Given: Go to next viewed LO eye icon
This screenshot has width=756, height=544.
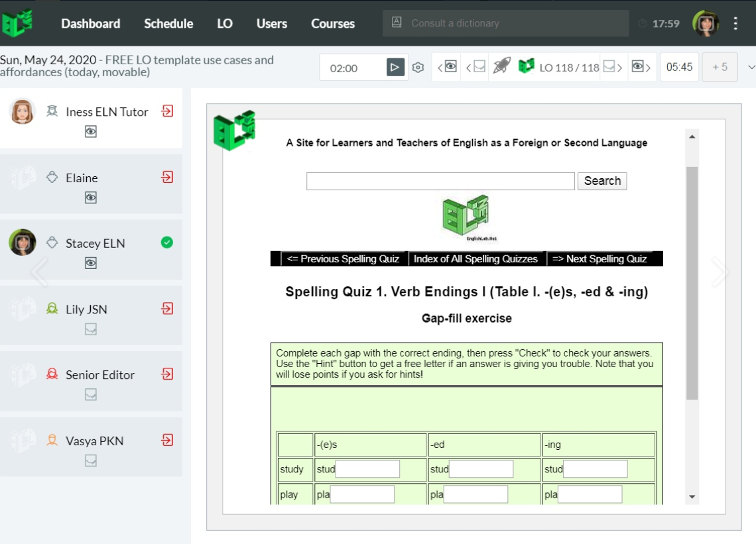Looking at the screenshot, I should [x=641, y=67].
